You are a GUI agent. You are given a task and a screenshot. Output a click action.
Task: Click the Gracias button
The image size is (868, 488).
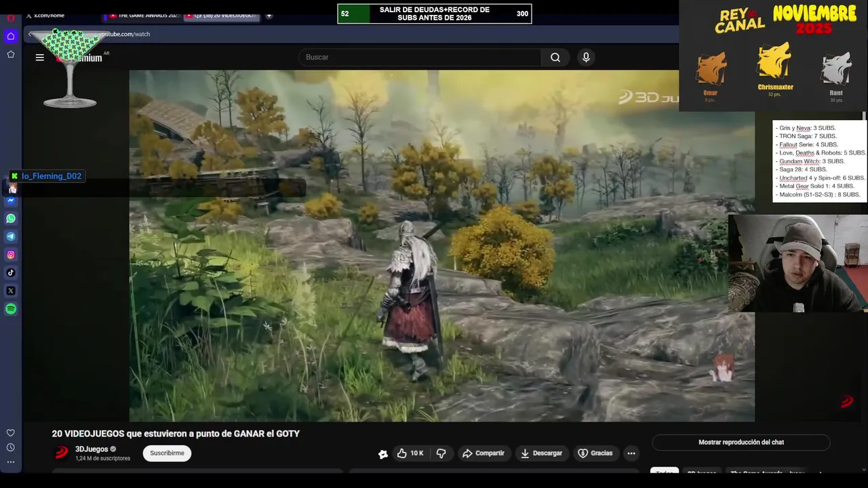595,453
